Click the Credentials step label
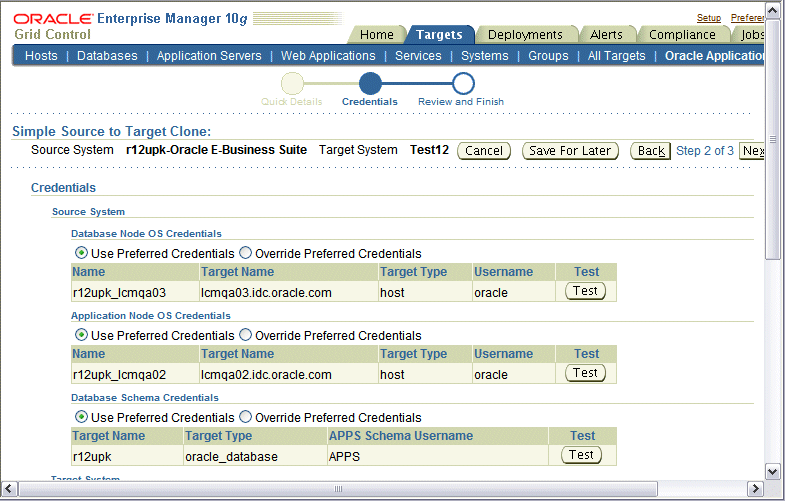The height and width of the screenshot is (501, 785). (x=369, y=102)
